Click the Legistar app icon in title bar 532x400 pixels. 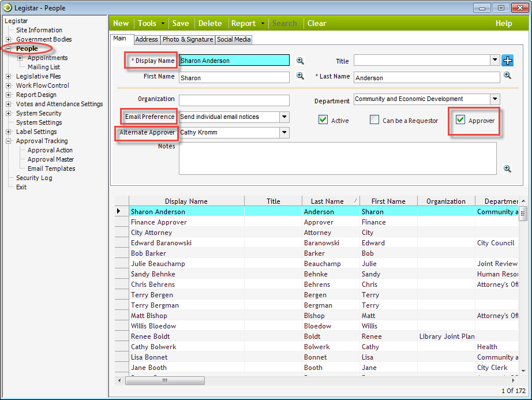click(x=8, y=8)
